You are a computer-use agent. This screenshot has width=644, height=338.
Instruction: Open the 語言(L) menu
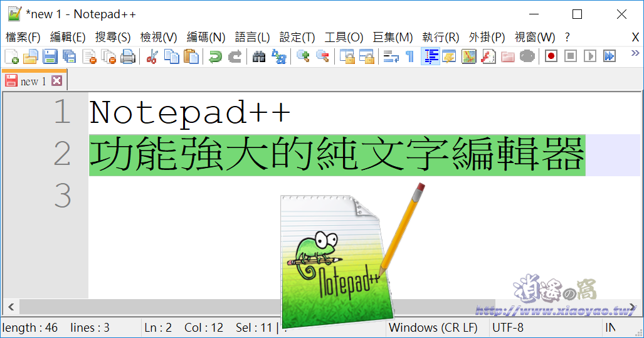(252, 38)
